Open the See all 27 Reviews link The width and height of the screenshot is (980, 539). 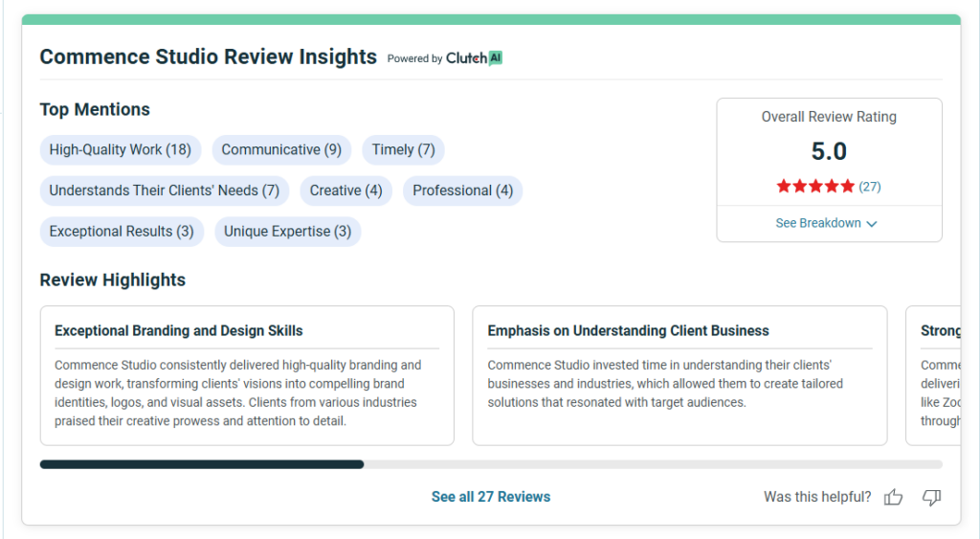point(491,497)
